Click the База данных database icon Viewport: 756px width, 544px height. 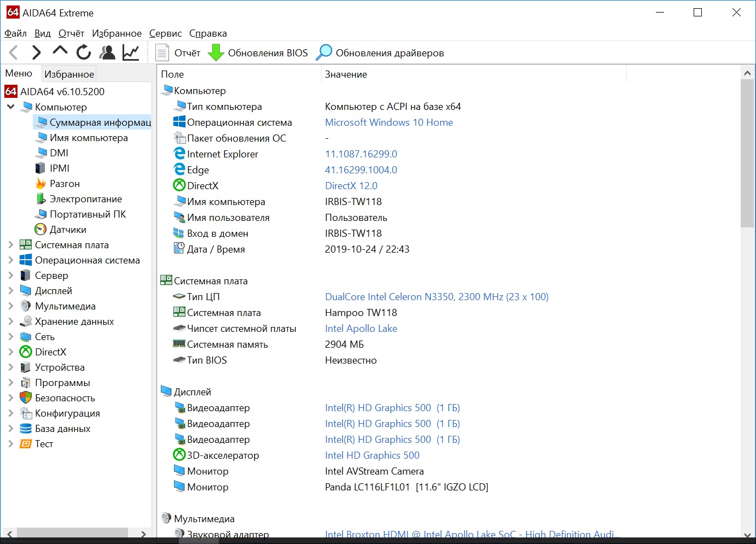click(x=26, y=429)
